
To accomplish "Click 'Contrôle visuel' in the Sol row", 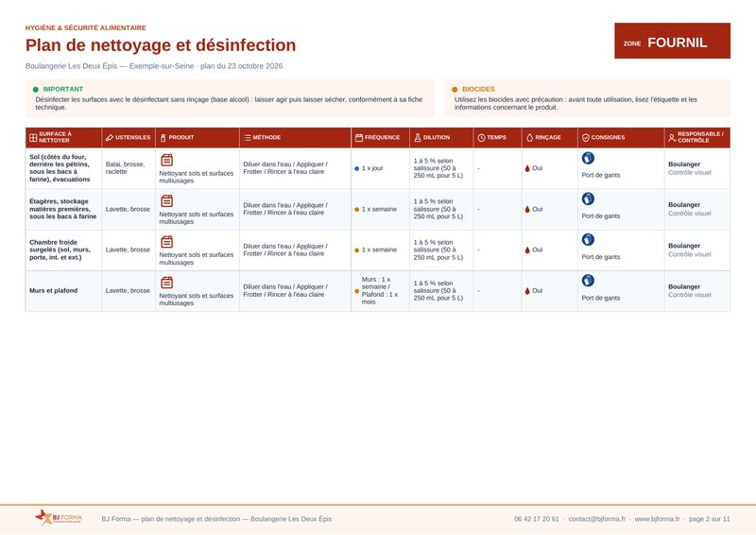I will tap(690, 172).
